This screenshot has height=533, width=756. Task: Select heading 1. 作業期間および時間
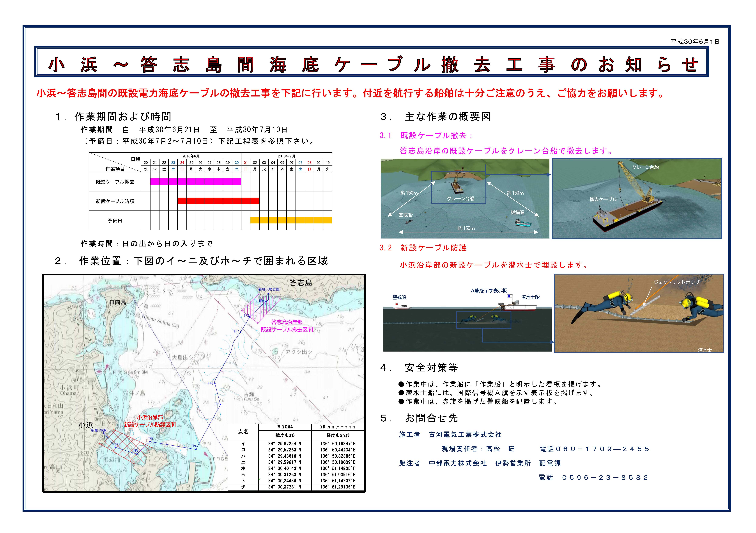pos(113,117)
